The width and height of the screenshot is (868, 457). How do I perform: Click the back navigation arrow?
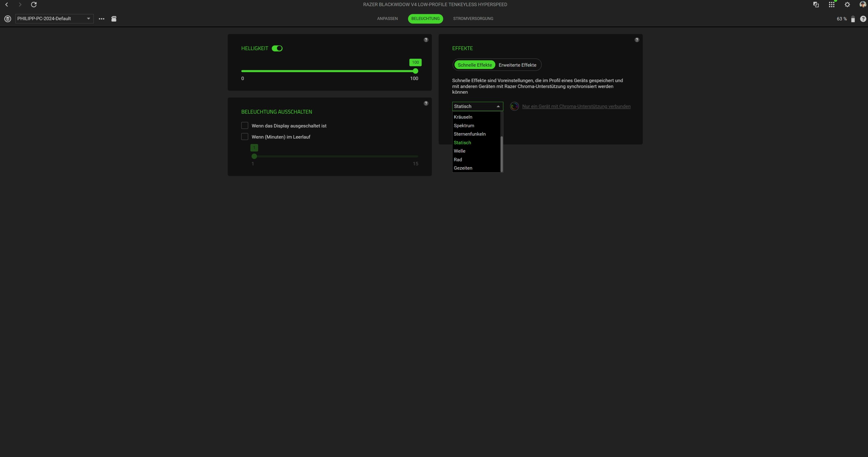pos(6,4)
